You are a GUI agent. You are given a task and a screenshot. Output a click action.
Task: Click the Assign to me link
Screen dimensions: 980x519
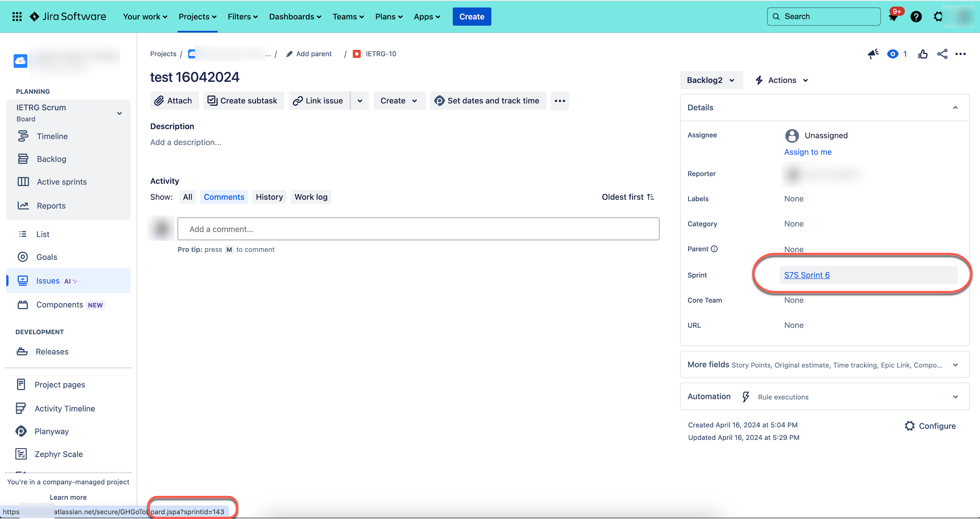coord(808,152)
